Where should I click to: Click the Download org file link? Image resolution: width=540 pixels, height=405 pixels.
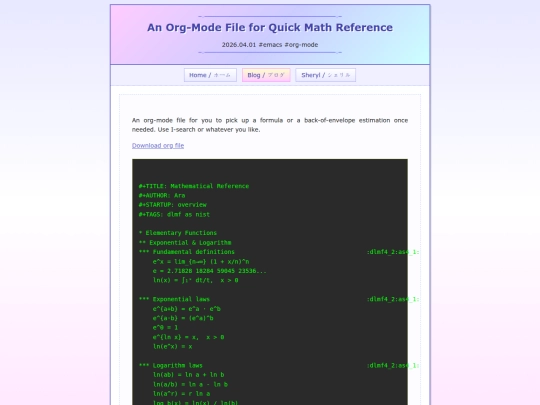158,145
